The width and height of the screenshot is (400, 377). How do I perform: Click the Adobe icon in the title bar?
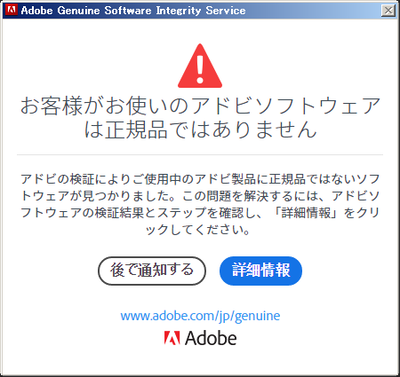tap(12, 10)
